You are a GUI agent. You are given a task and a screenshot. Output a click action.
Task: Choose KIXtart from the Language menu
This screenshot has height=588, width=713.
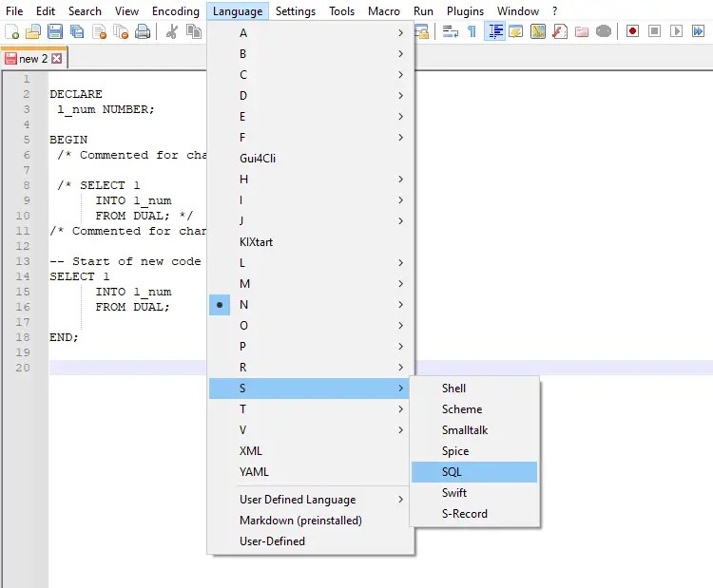309,241
